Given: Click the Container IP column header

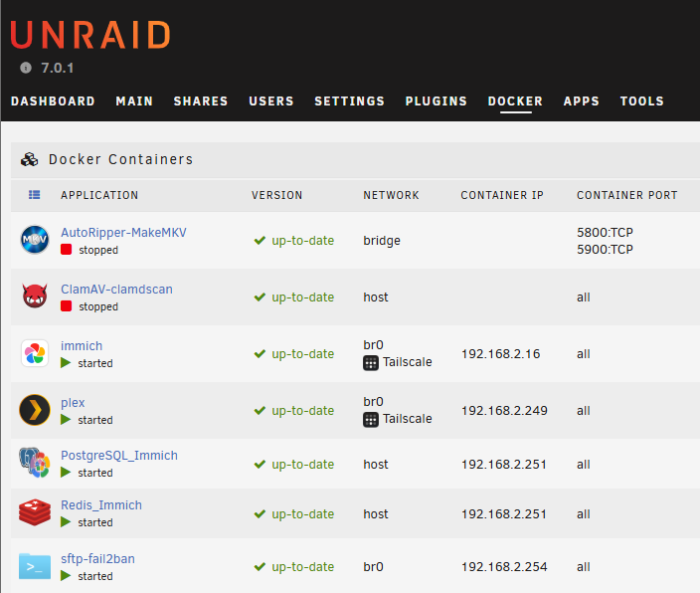Looking at the screenshot, I should pyautogui.click(x=502, y=195).
